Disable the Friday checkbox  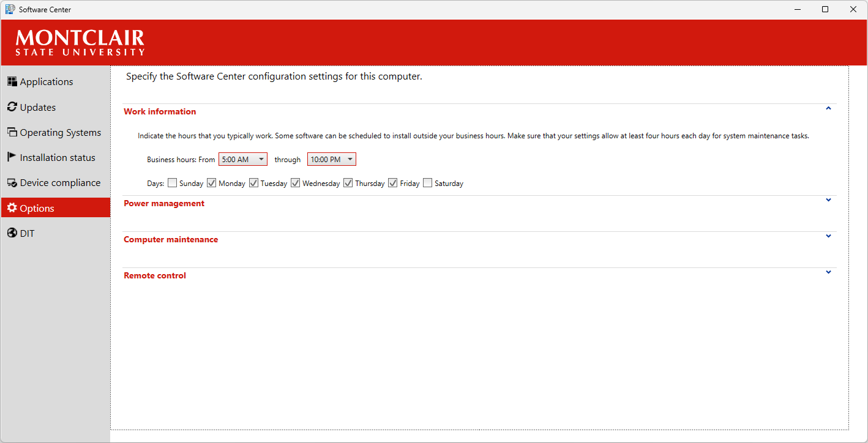click(392, 182)
